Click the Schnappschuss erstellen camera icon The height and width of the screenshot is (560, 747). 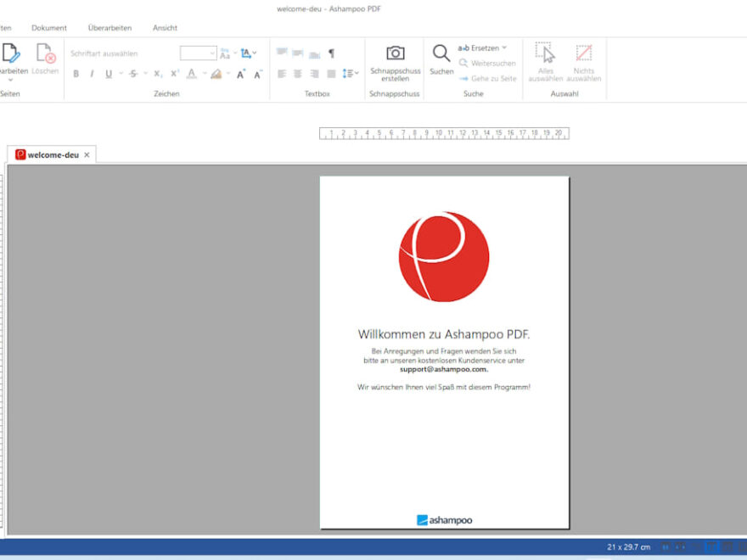[x=395, y=53]
